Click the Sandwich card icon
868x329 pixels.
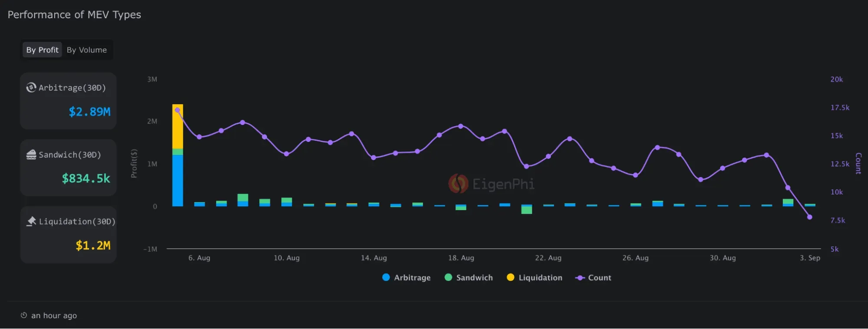[31, 155]
